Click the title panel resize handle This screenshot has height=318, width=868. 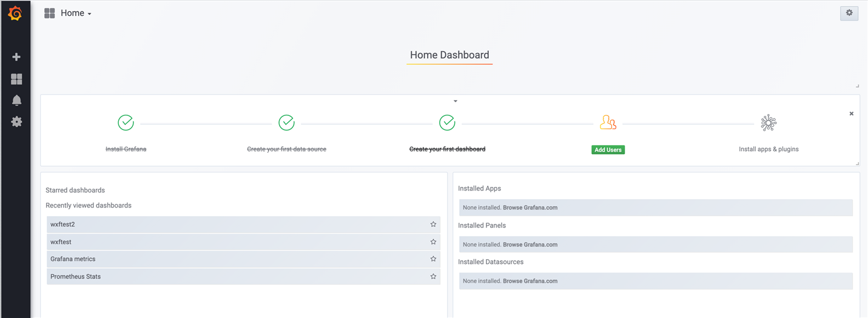point(857,86)
